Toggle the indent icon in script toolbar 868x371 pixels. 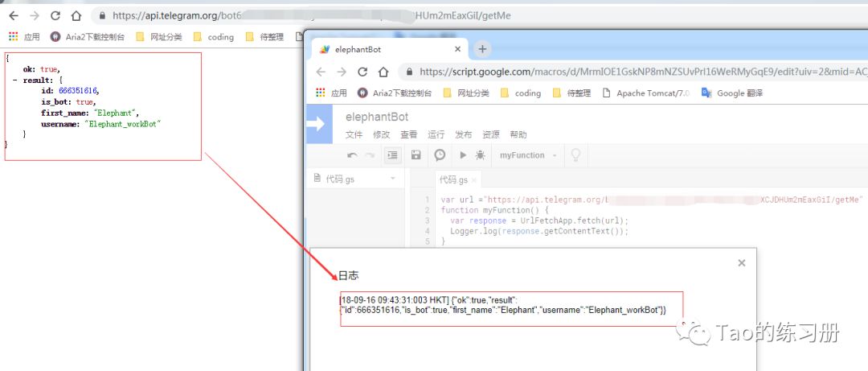(393, 155)
